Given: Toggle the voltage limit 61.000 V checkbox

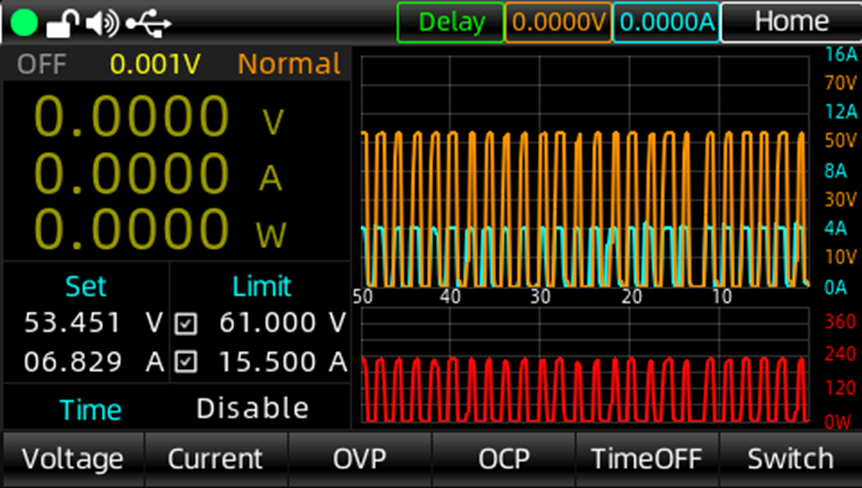Looking at the screenshot, I should (185, 324).
